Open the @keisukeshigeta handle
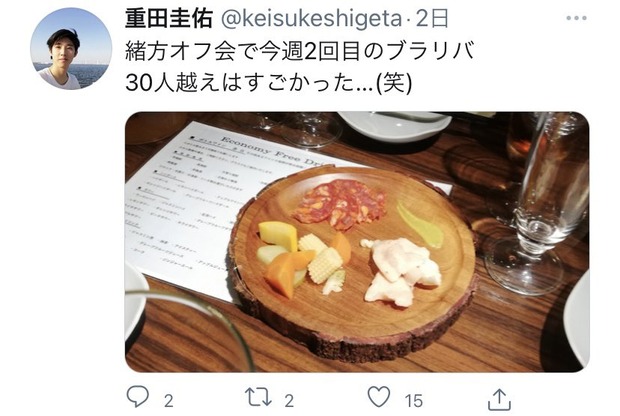Viewport: 620px width, 416px height. tap(310, 19)
